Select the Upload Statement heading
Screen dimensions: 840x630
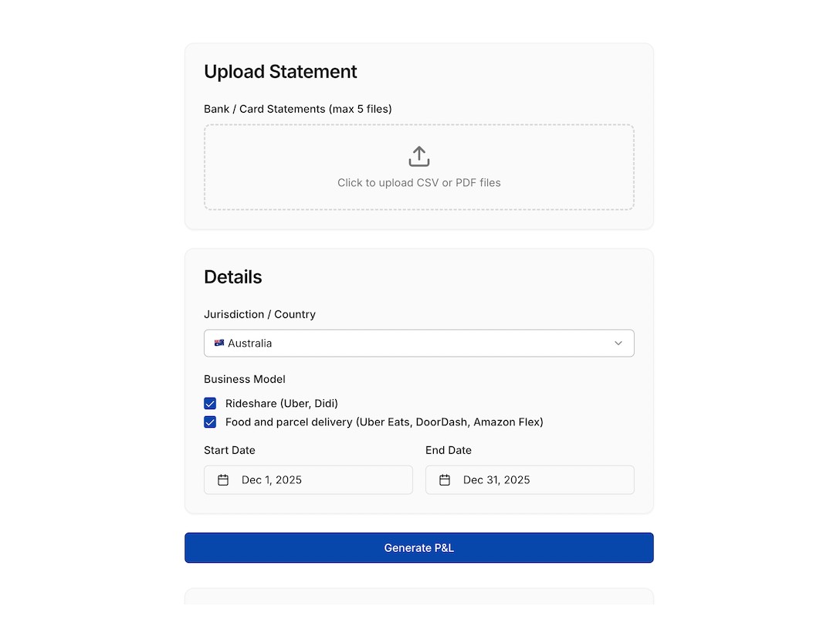[280, 72]
